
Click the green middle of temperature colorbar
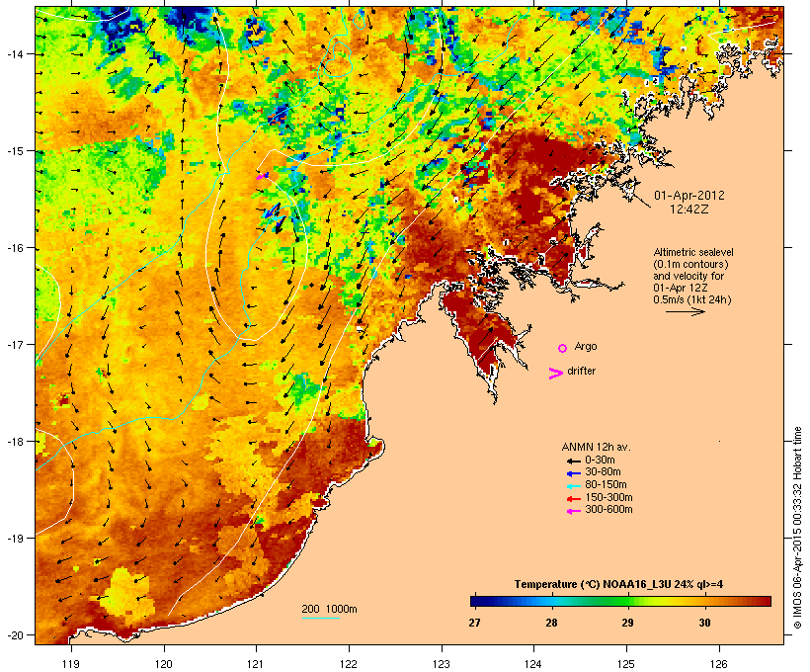(620, 601)
